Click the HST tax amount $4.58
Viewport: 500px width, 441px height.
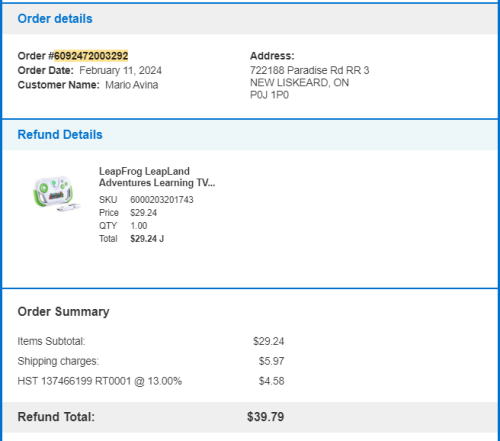click(272, 381)
